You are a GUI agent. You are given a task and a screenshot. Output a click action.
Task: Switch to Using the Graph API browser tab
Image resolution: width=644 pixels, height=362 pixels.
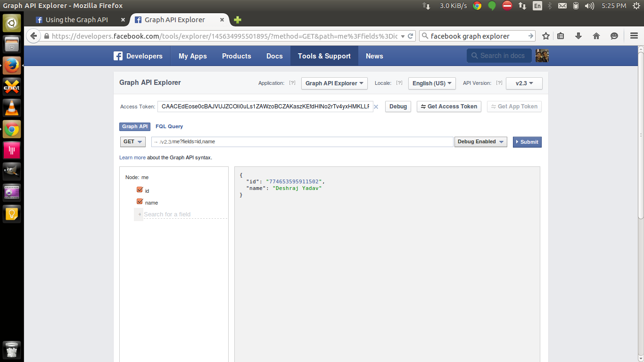(77, 20)
